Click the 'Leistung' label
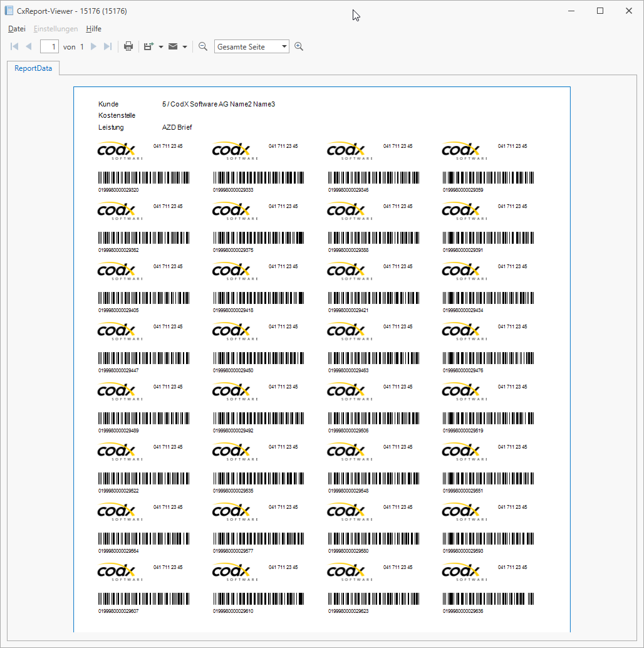Image resolution: width=644 pixels, height=648 pixels. (111, 127)
